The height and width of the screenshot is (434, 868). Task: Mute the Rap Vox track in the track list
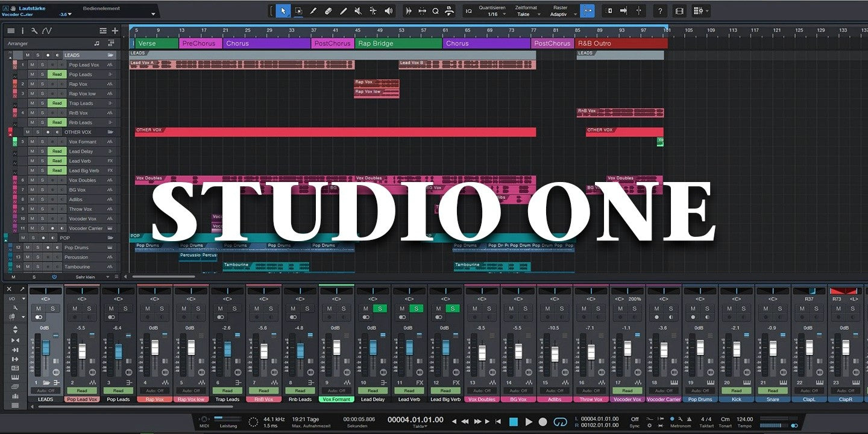pos(33,84)
